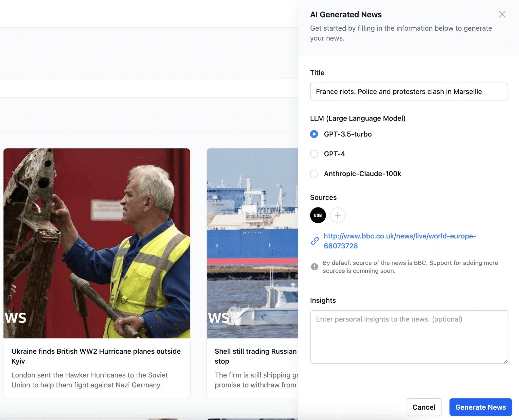The width and height of the screenshot is (519, 420).
Task: Open the Ukraine Hurricane planes article image
Action: 97,243
